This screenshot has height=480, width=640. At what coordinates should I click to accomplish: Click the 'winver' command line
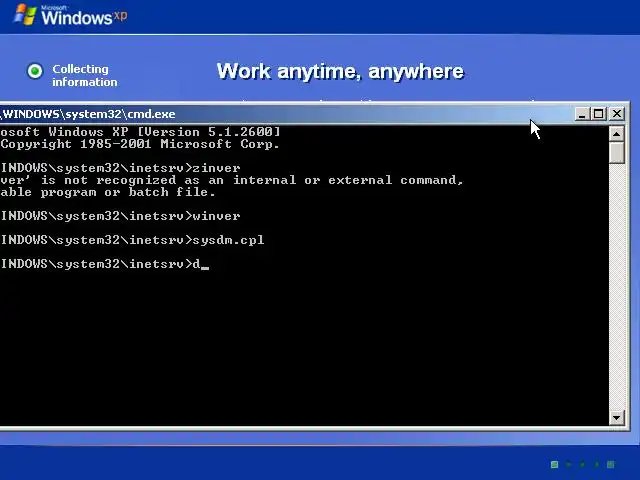coord(120,216)
